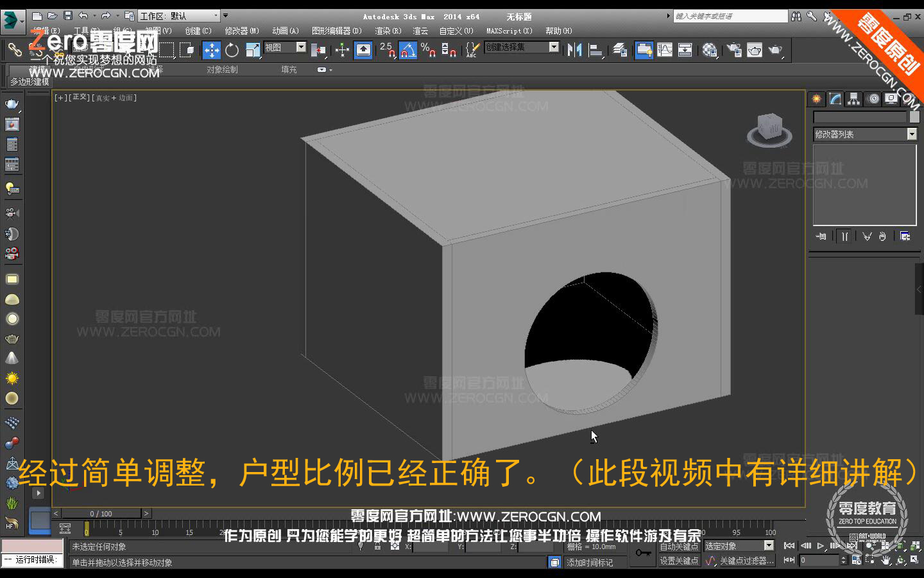This screenshot has width=924, height=578.
Task: Click the Align tool icon
Action: [596, 49]
